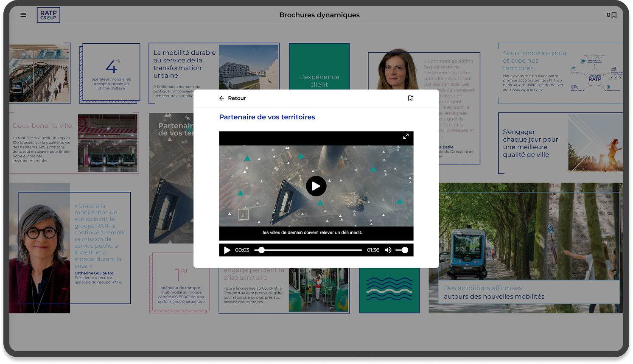Expand the video to fullscreen
This screenshot has width=633, height=364.
(406, 136)
